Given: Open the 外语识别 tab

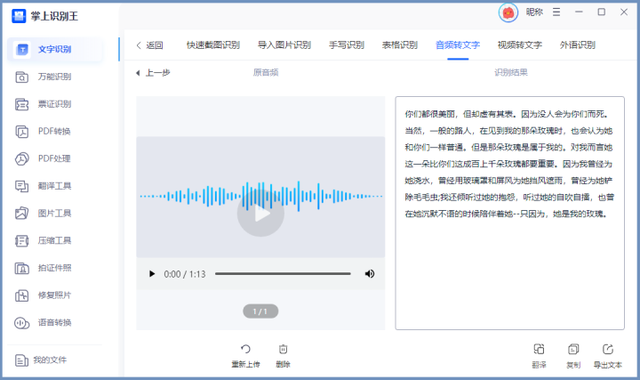Looking at the screenshot, I should pyautogui.click(x=578, y=45).
